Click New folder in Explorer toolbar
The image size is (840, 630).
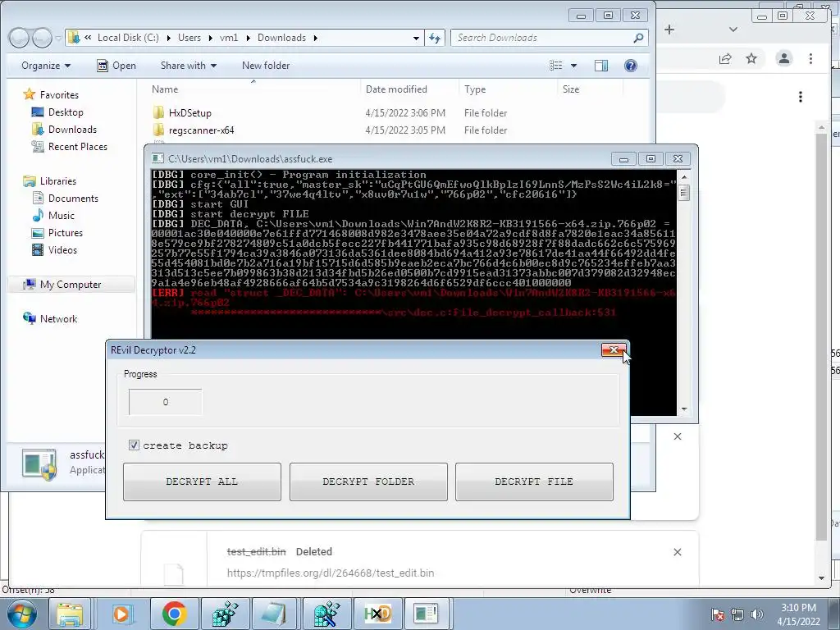pyautogui.click(x=266, y=66)
